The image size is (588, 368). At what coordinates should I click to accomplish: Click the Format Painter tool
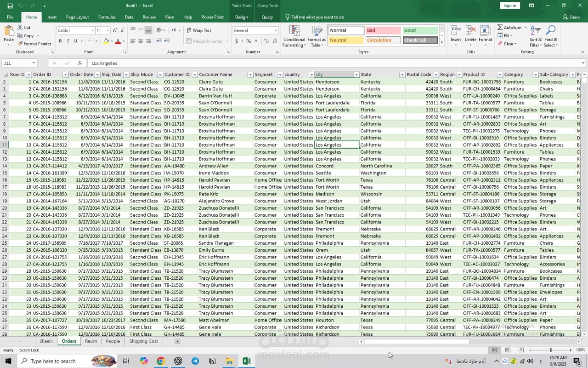click(x=34, y=44)
